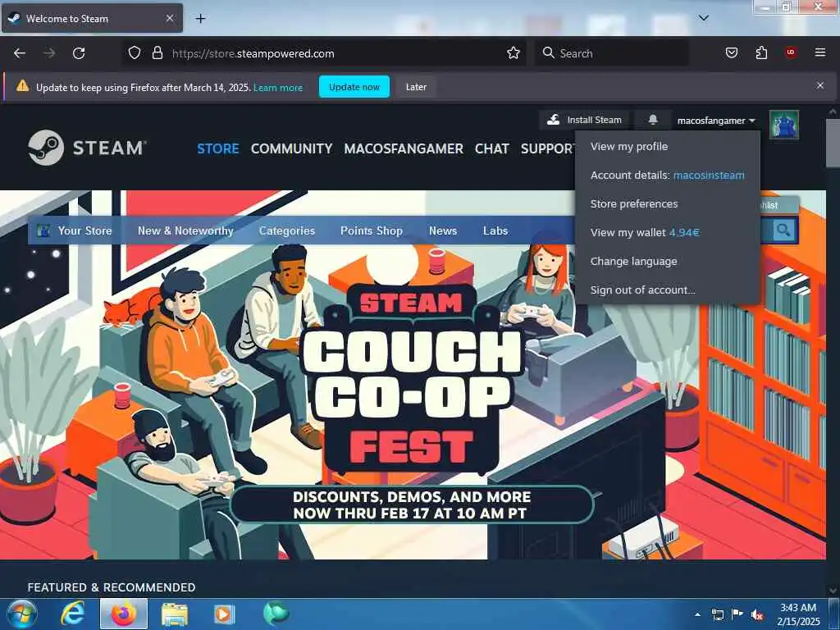Open the COMMUNITY navigation menu
The height and width of the screenshot is (630, 840).
(291, 149)
